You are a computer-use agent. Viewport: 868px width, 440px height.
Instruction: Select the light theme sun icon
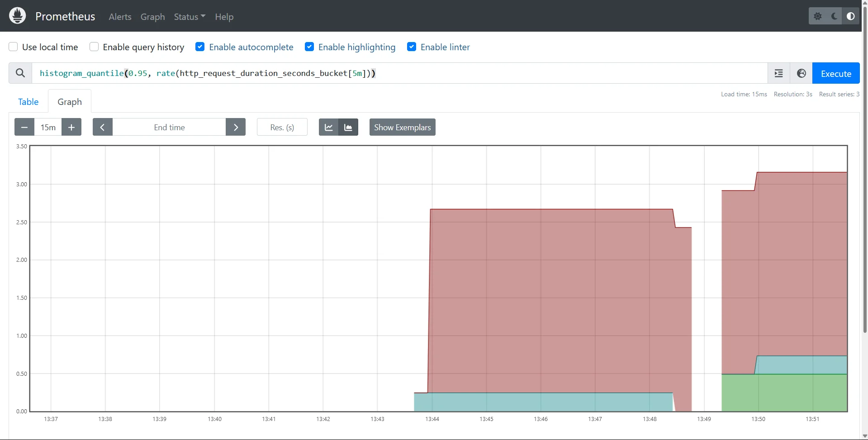[x=818, y=16]
